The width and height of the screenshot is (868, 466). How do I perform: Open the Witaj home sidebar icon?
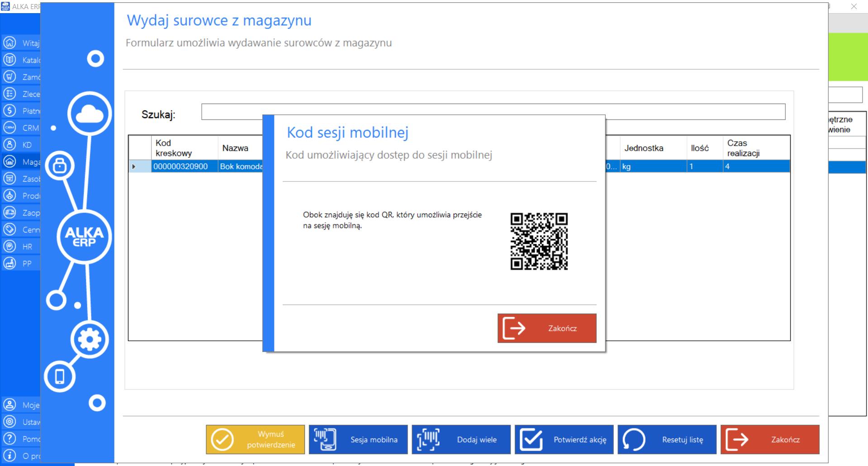9,43
